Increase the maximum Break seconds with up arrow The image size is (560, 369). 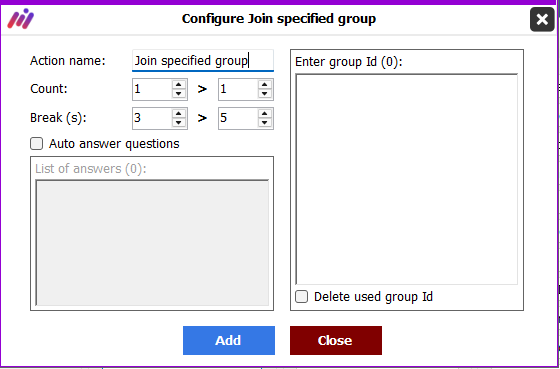click(264, 114)
